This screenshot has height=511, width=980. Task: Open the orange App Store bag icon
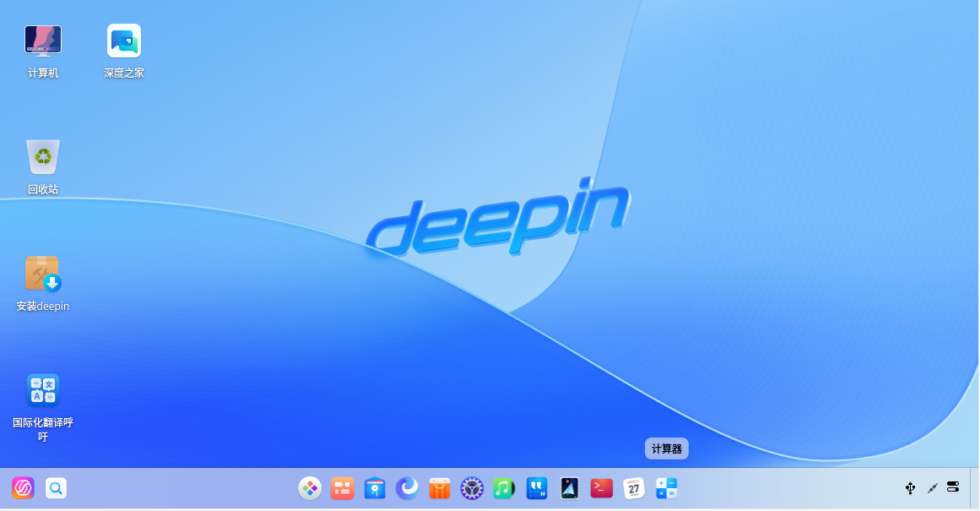[440, 488]
